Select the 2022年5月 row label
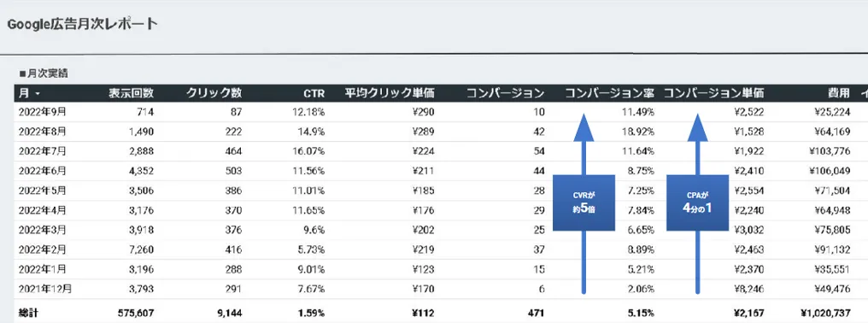 point(42,190)
